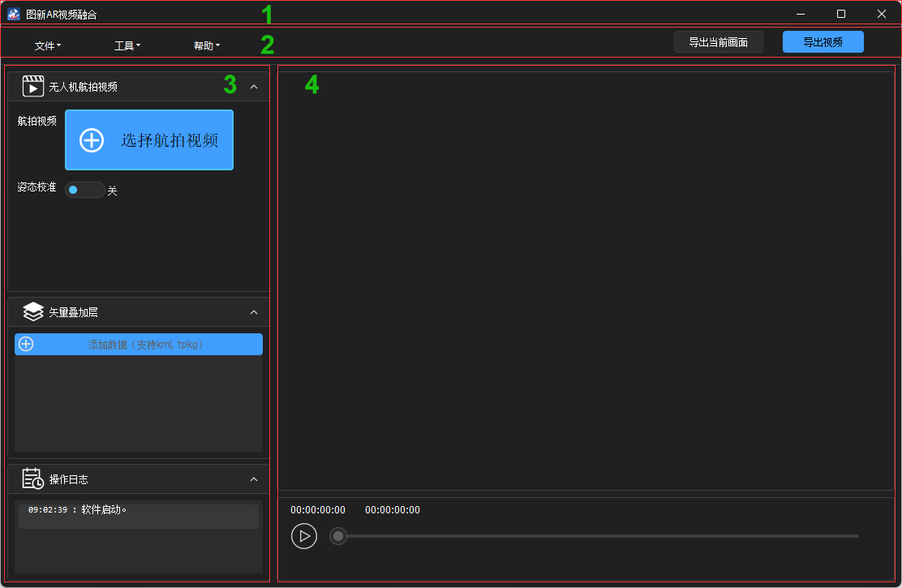Collapse the 操作日志 panel chevron
This screenshot has width=902, height=588.
pyautogui.click(x=254, y=479)
